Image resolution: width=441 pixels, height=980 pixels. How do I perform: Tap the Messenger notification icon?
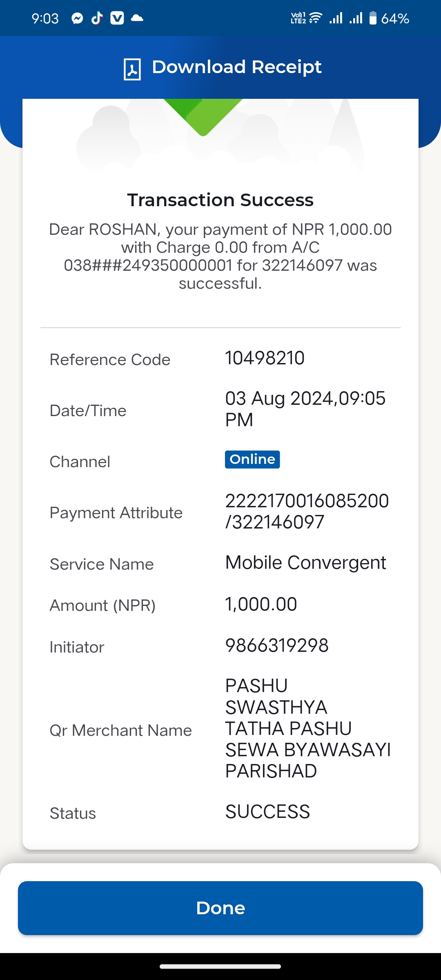tap(77, 18)
